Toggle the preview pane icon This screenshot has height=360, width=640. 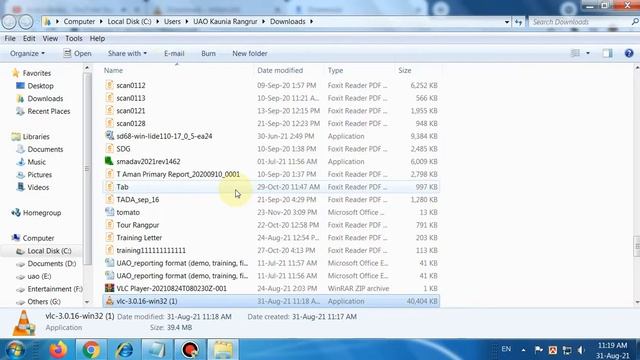(607, 53)
